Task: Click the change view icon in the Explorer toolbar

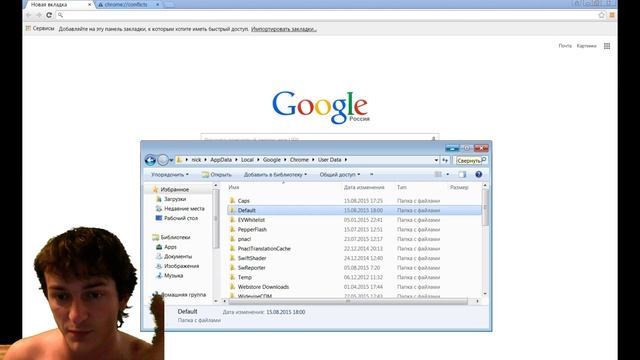Action: [x=438, y=174]
